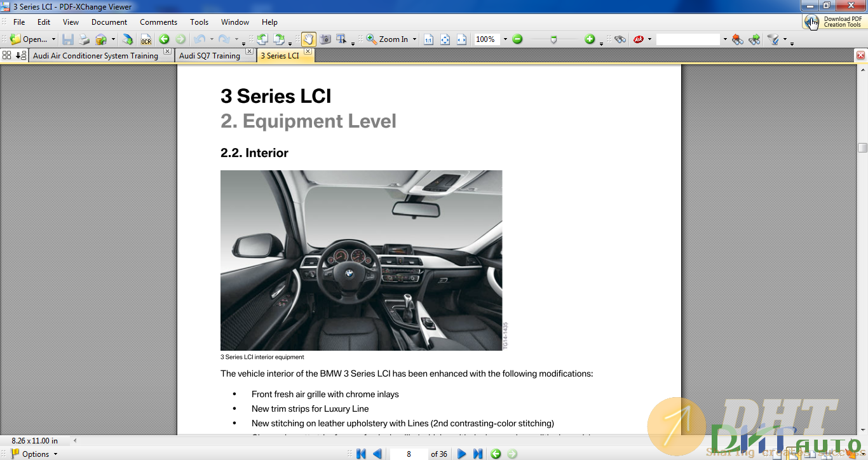Open the Undo history dropdown

coord(211,39)
